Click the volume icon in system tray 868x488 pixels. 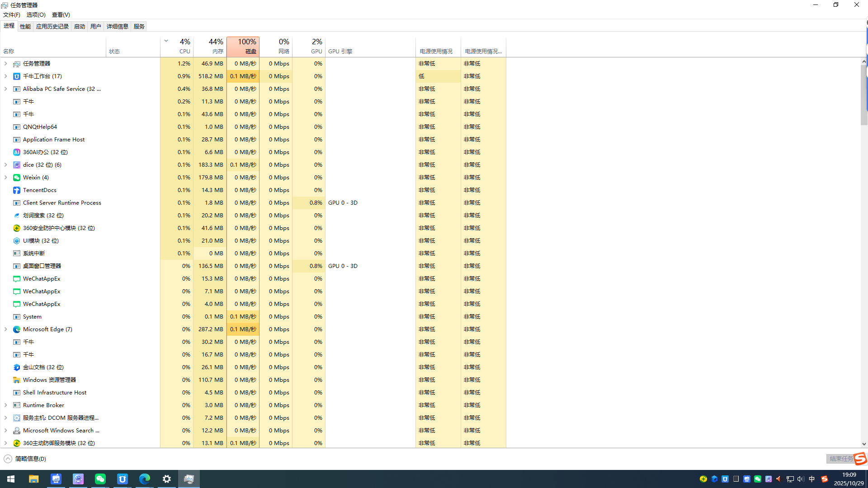[x=801, y=479]
